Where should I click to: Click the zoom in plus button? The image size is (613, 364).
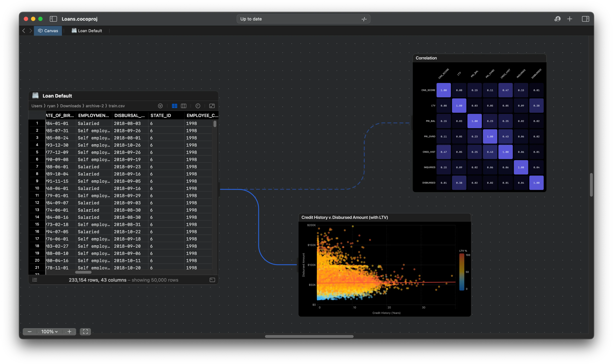(69, 332)
